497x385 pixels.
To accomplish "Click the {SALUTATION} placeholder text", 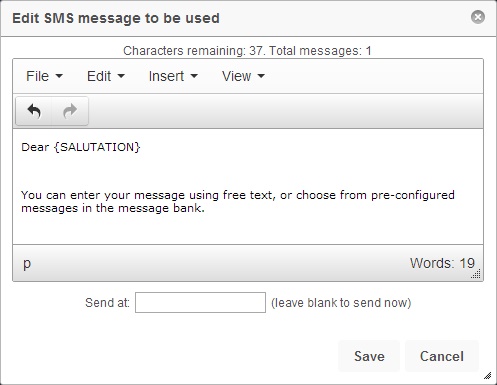I will point(97,147).
